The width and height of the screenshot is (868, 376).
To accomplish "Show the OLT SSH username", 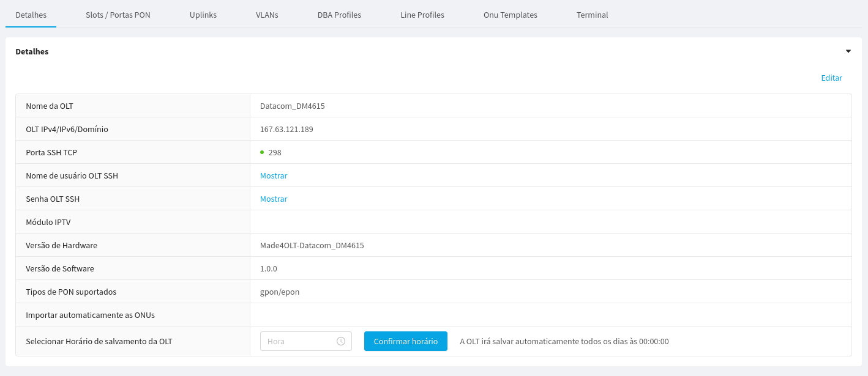I will [x=274, y=175].
